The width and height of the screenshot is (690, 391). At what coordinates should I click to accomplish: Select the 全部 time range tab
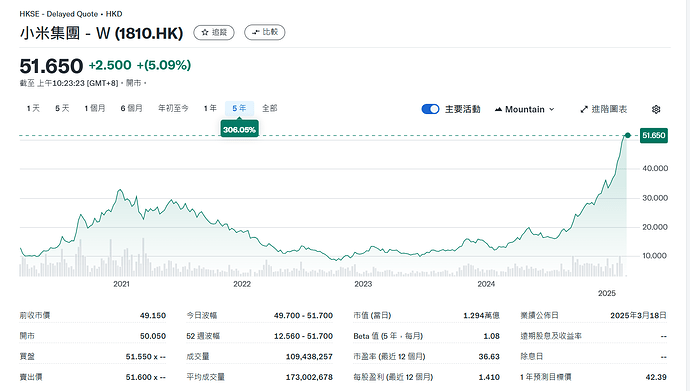[x=269, y=108]
